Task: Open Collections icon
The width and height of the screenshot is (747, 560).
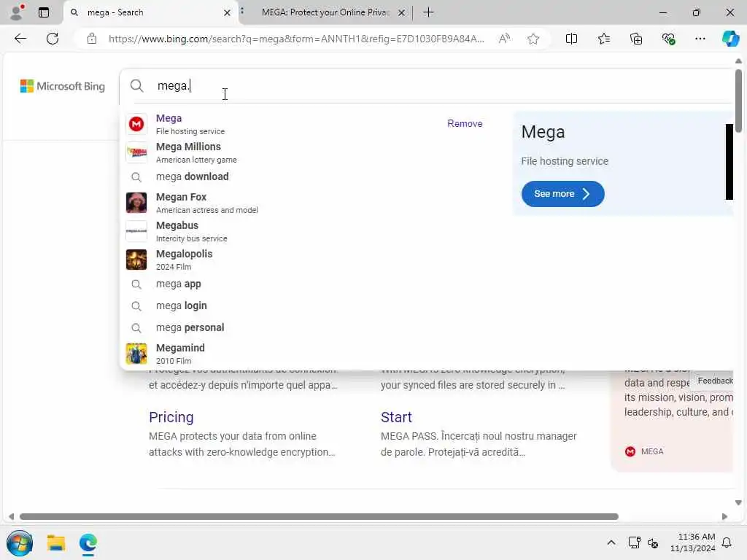Action: [636, 39]
